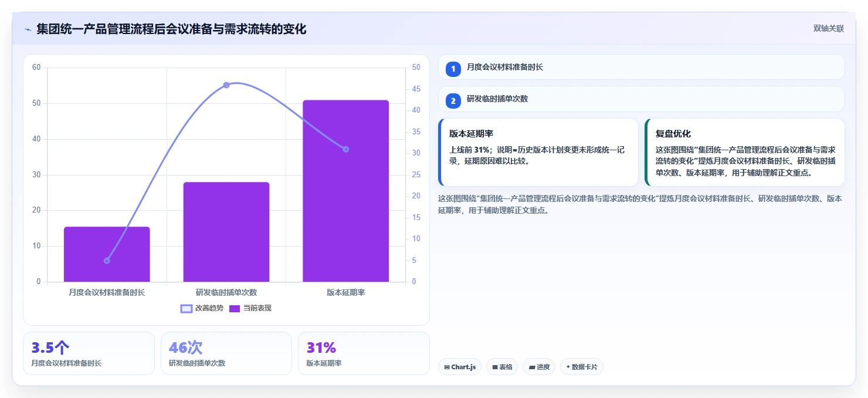Select the 进度 tag

point(539,367)
